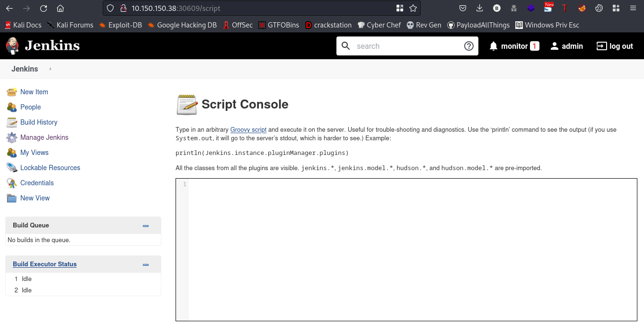Viewport: 644px width, 326px height.
Task: Collapse the Build Executor Status panel
Action: point(146,265)
